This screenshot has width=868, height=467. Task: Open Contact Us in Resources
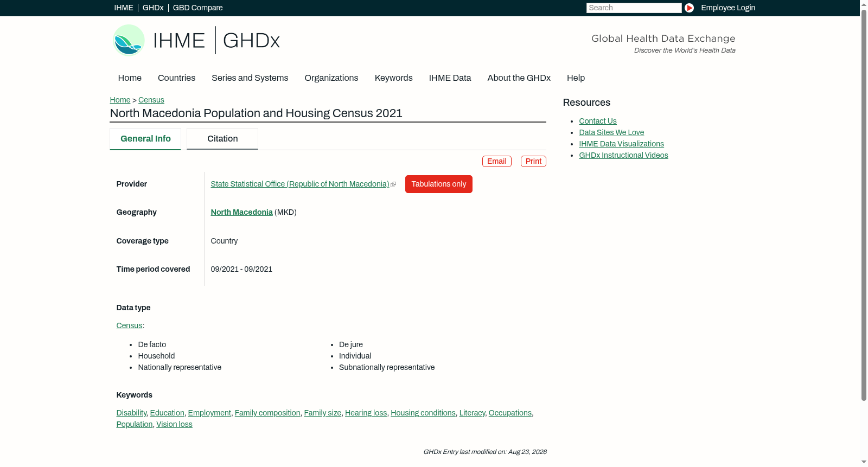pyautogui.click(x=598, y=121)
